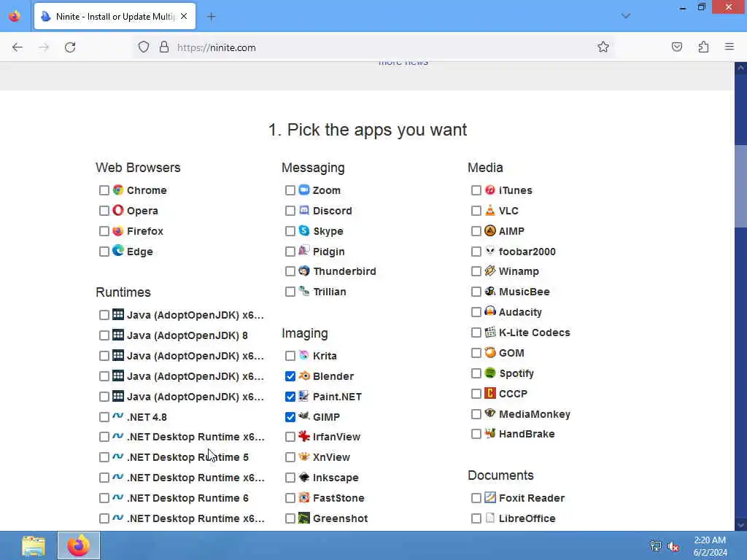Uncheck the Blender checkbox
Image resolution: width=747 pixels, height=560 pixels.
tap(290, 376)
